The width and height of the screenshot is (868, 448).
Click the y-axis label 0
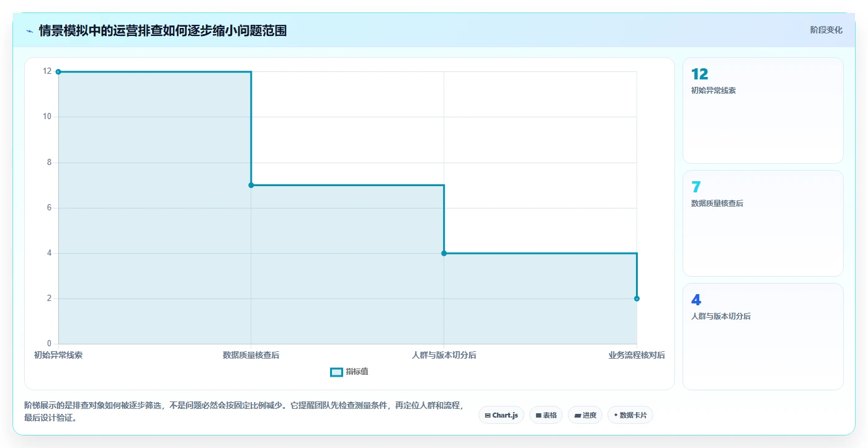50,344
